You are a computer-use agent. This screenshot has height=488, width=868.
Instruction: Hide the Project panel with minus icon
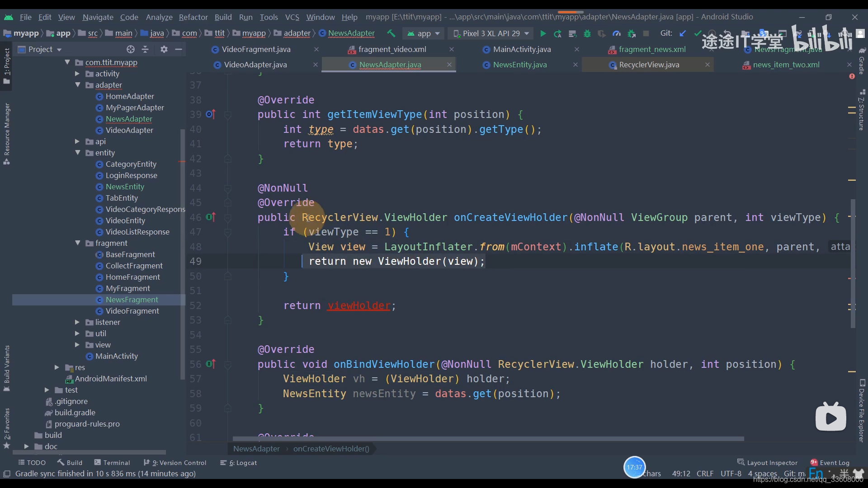coord(179,49)
